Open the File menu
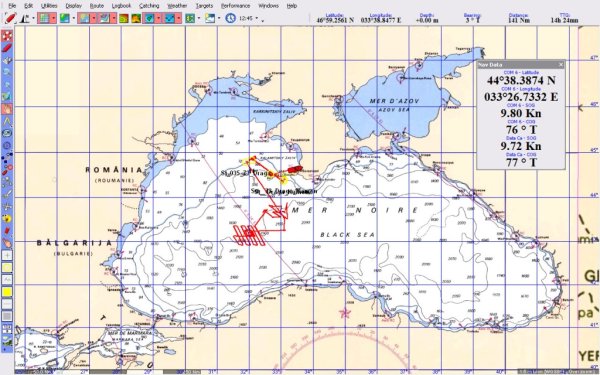This screenshot has width=600, height=375. coord(12,6)
